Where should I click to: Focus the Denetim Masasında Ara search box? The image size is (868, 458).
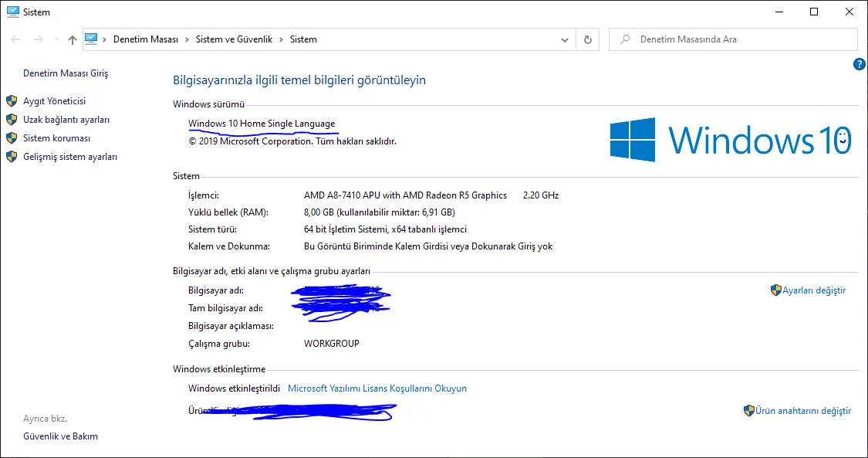(733, 39)
